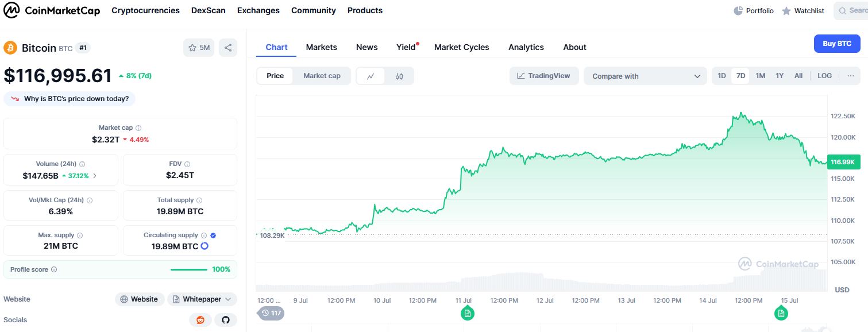
Task: Switch to the News tab
Action: click(x=367, y=47)
